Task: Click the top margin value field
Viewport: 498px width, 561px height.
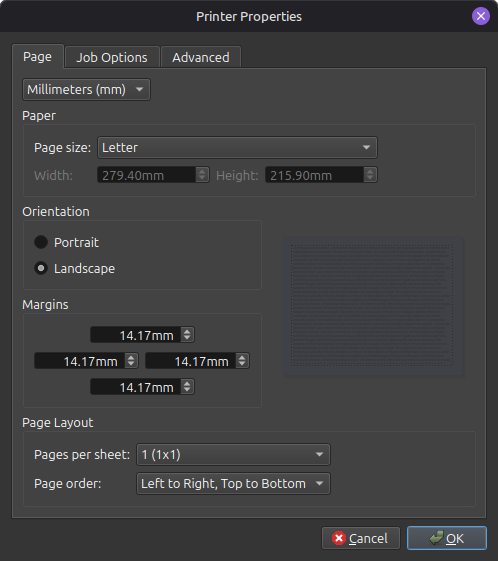Action: point(136,335)
